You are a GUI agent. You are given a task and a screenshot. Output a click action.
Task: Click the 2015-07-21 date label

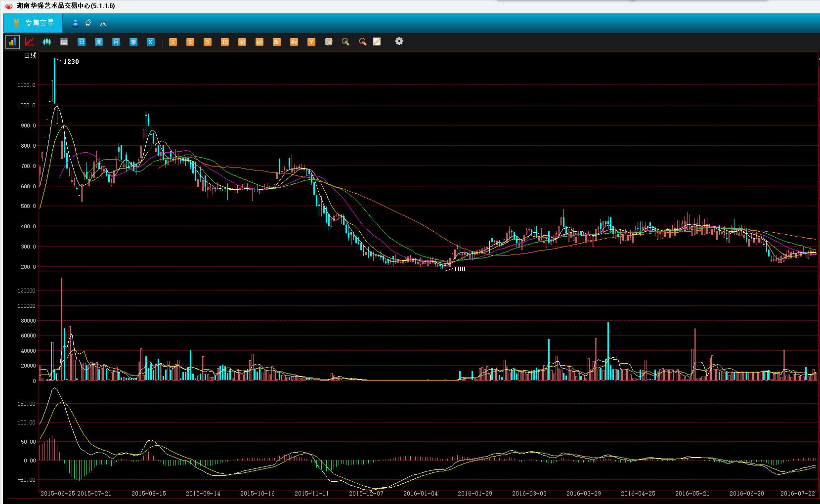pos(94,494)
